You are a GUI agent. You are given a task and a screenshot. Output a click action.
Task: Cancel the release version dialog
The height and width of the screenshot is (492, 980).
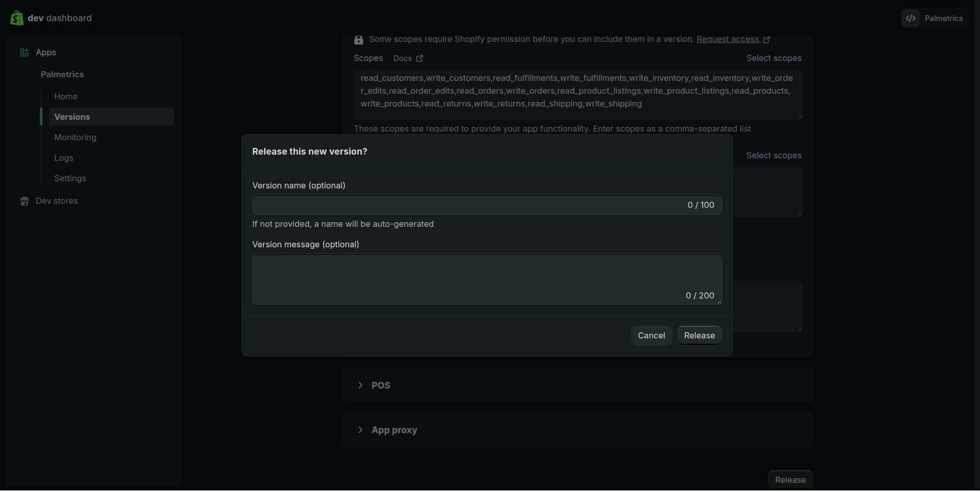651,335
